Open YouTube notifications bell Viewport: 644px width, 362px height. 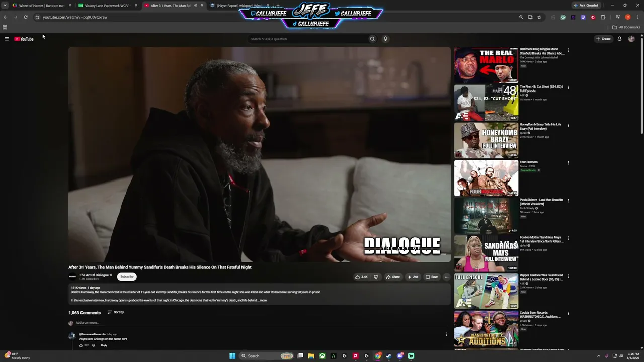click(x=619, y=39)
